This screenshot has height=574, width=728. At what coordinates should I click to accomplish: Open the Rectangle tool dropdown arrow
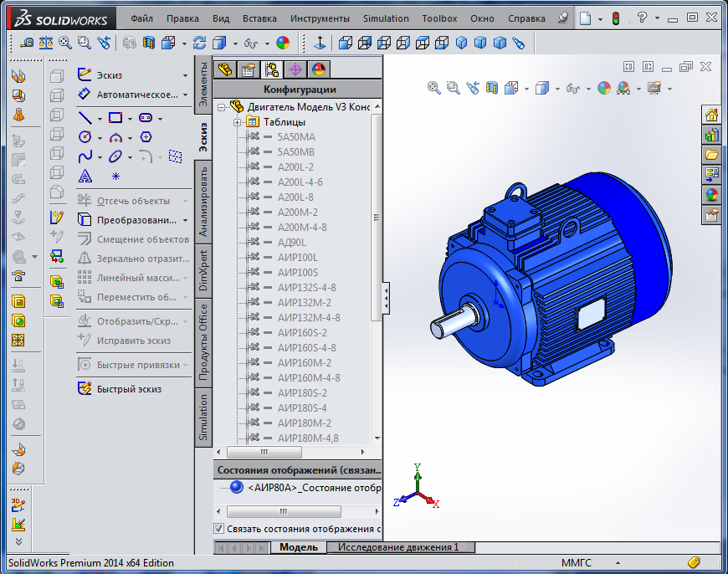point(130,120)
